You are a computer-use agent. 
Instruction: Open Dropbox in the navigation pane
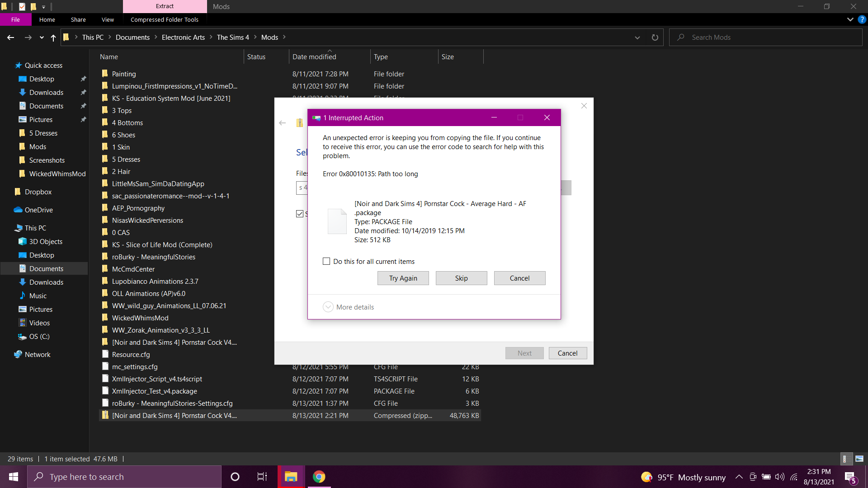(38, 192)
